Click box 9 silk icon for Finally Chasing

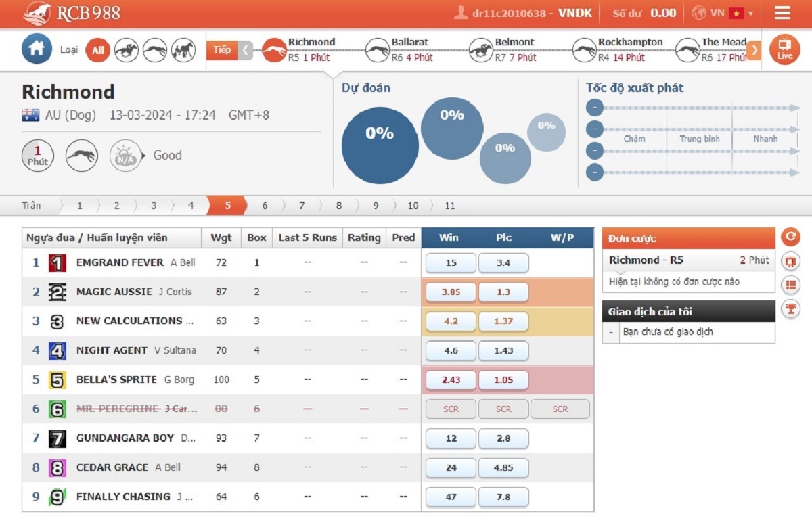[58, 497]
